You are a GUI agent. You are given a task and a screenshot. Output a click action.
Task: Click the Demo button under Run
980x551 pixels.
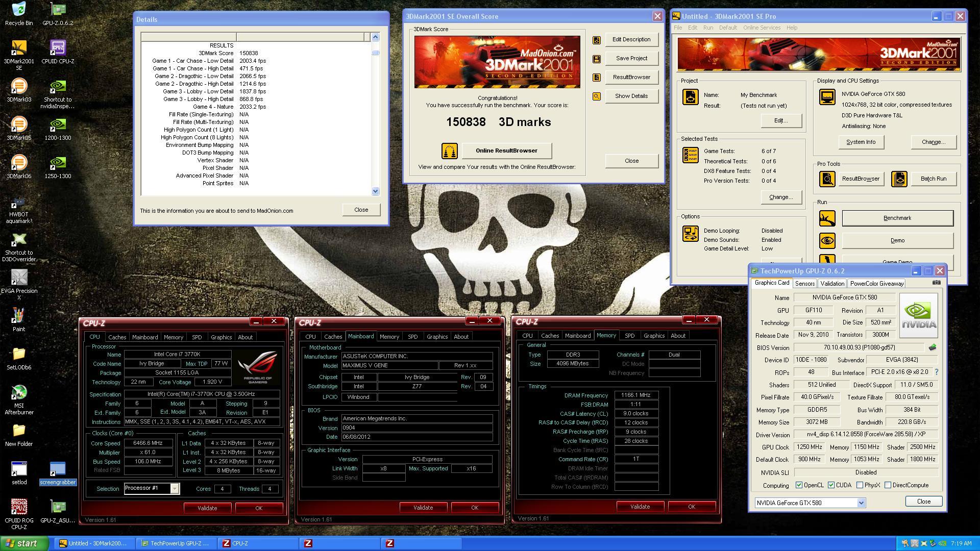click(x=897, y=240)
